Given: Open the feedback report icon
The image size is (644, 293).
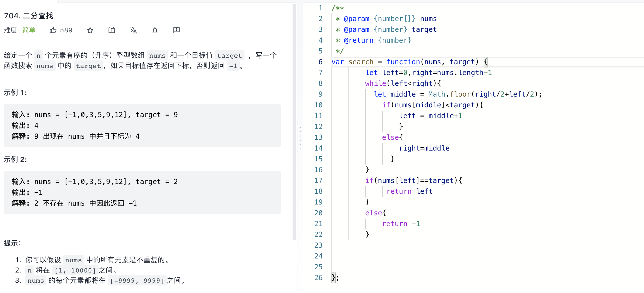Looking at the screenshot, I should coord(177,30).
